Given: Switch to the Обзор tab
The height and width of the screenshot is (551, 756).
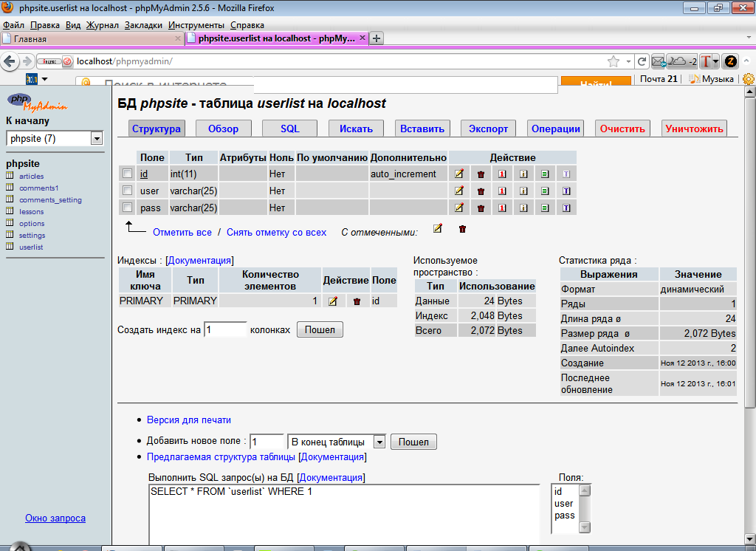Looking at the screenshot, I should point(223,129).
